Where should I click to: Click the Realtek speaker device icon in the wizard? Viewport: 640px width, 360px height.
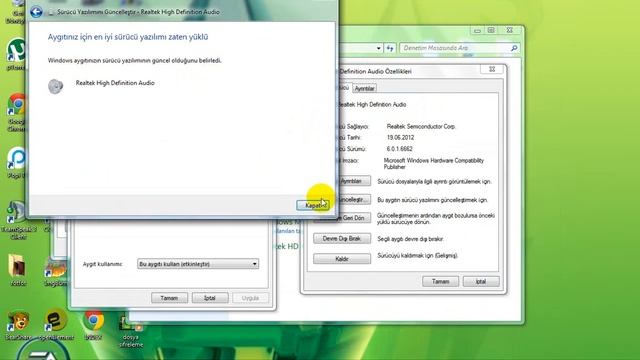click(55, 86)
